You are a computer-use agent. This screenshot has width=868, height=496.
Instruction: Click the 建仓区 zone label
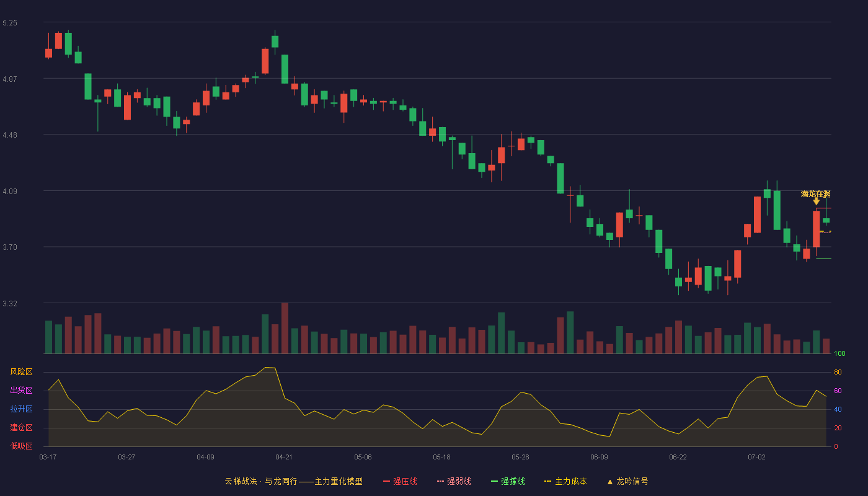pos(21,428)
